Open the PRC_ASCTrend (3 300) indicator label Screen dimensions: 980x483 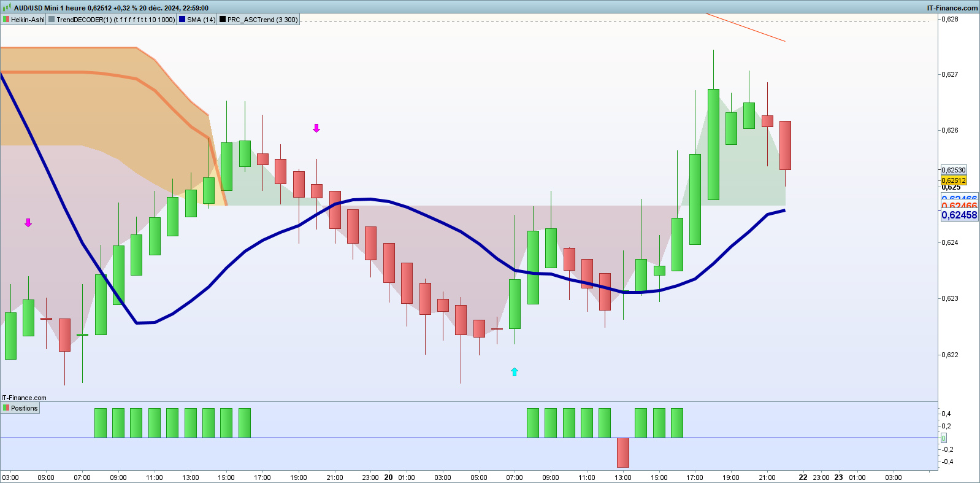tap(262, 20)
